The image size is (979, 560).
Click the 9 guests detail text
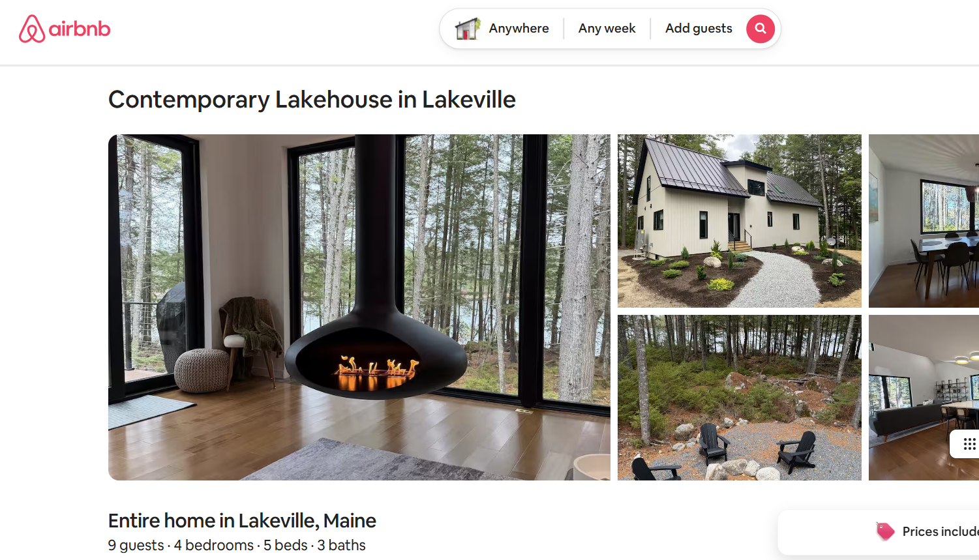click(136, 545)
